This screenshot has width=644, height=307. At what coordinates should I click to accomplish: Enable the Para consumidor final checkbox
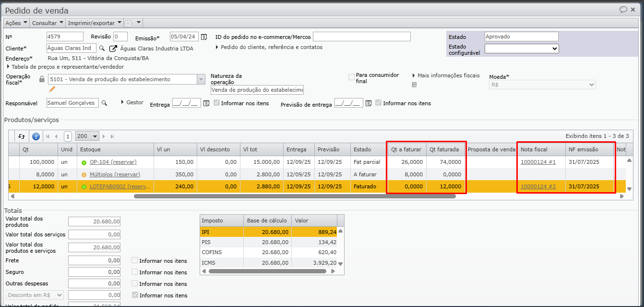[352, 77]
